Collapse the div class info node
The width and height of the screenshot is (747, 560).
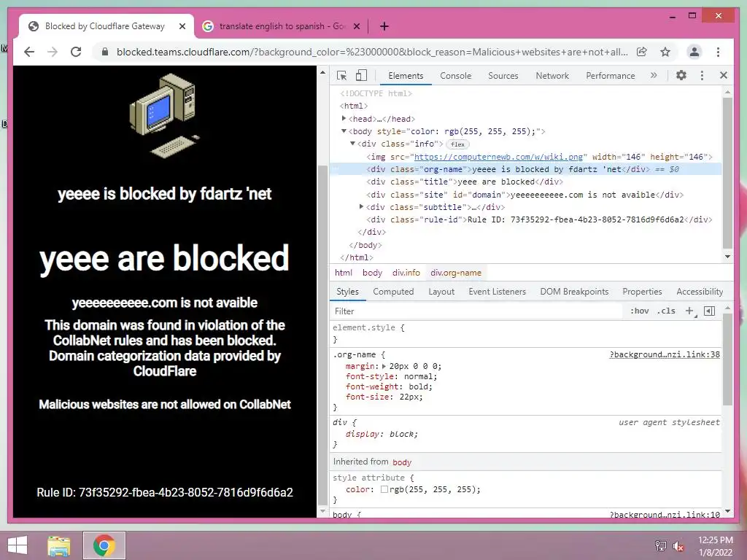pyautogui.click(x=352, y=144)
